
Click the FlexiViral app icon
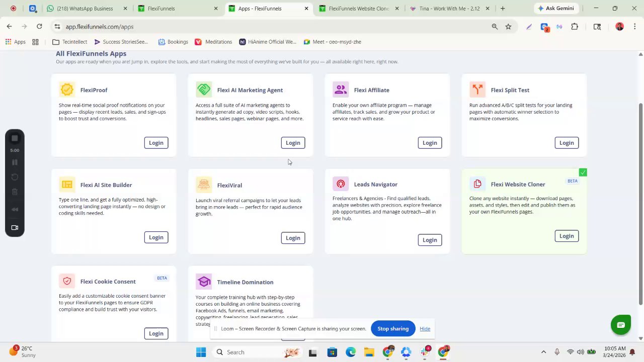204,185
